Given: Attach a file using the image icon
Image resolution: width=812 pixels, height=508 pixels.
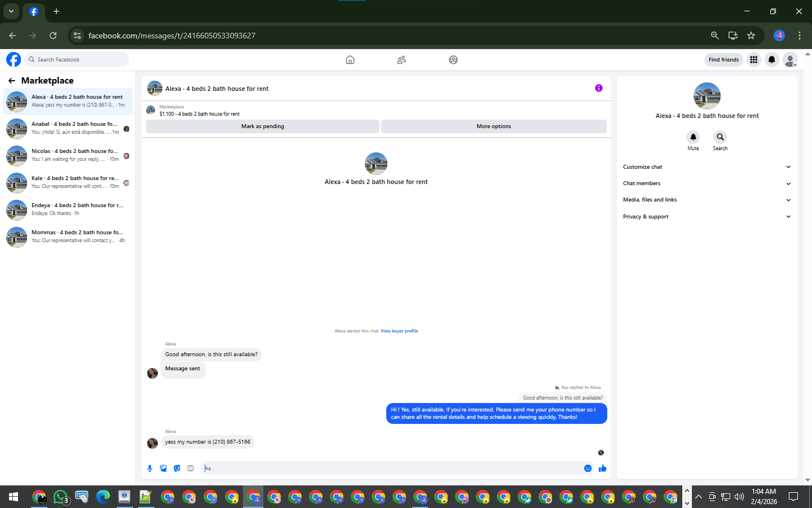Looking at the screenshot, I should [164, 468].
